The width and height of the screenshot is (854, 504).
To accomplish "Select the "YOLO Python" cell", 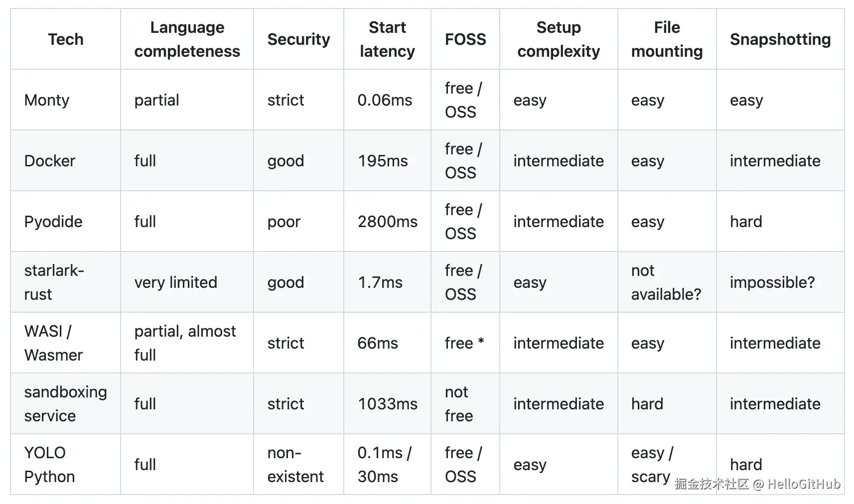I will pos(49,465).
